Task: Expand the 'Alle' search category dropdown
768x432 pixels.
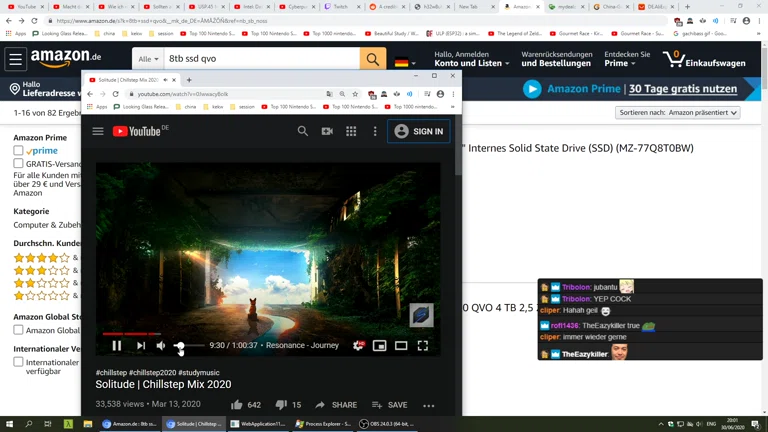Action: [x=148, y=59]
